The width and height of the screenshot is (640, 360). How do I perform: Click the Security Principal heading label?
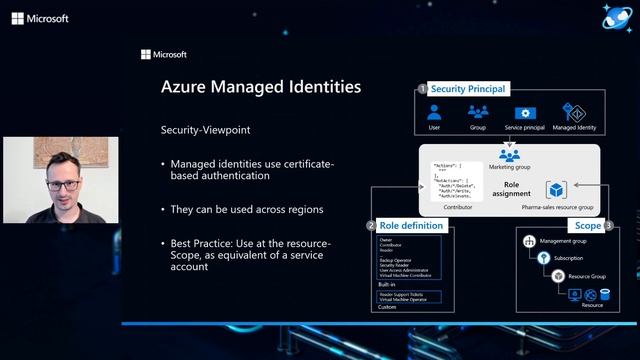[x=468, y=89]
